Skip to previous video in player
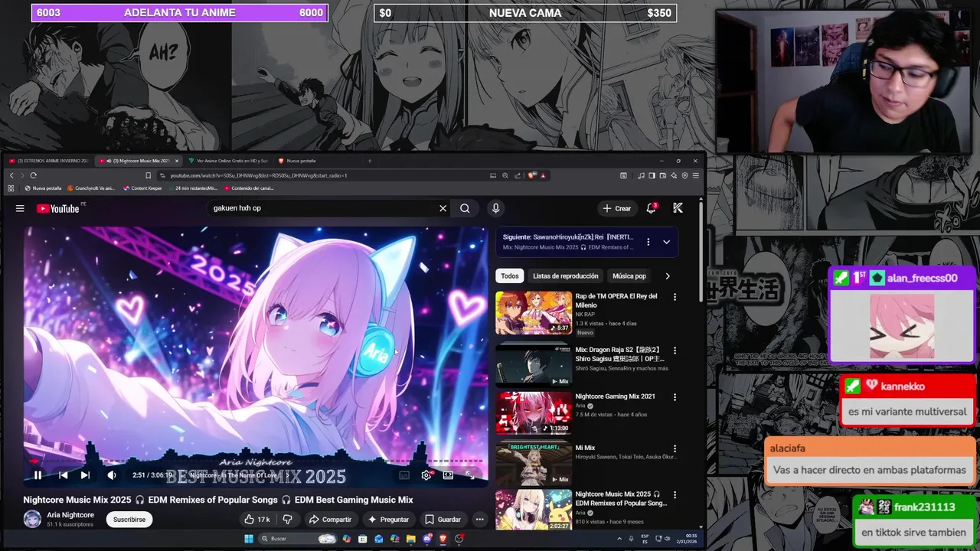The width and height of the screenshot is (980, 551). pos(64,475)
